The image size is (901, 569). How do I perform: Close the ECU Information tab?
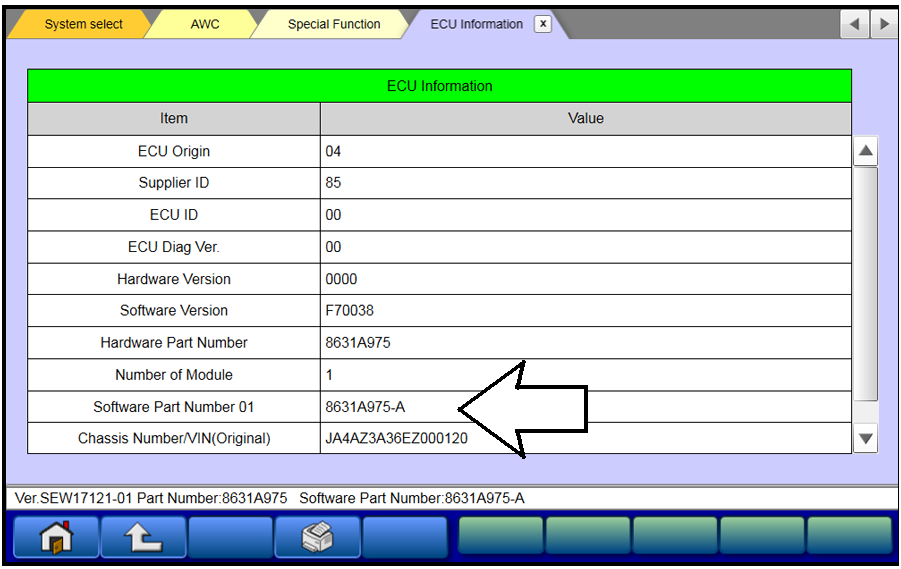pyautogui.click(x=543, y=24)
